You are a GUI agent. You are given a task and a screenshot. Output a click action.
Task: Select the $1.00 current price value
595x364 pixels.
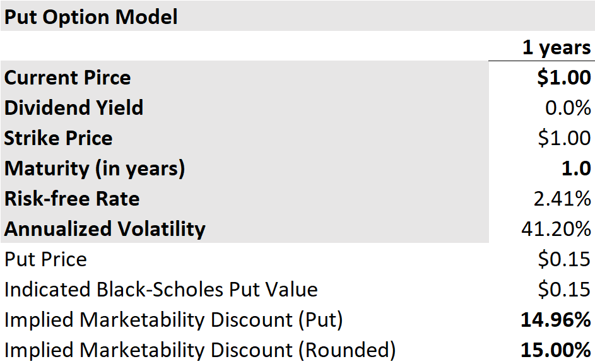tap(564, 78)
